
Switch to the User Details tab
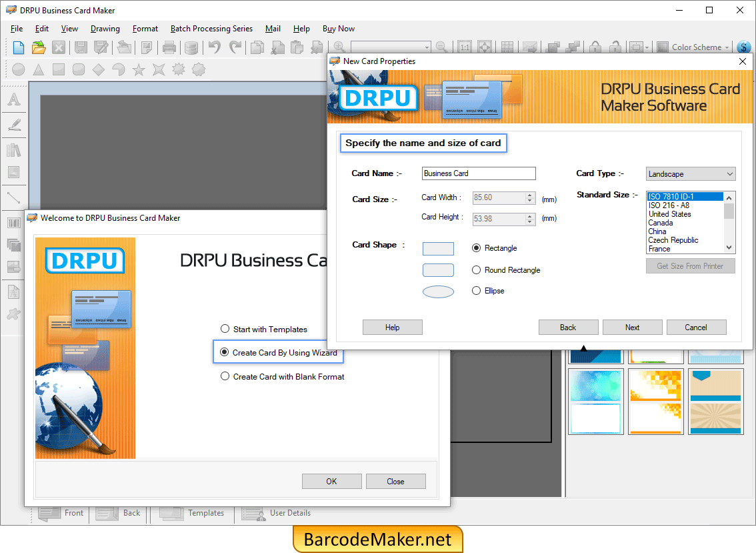(276, 514)
